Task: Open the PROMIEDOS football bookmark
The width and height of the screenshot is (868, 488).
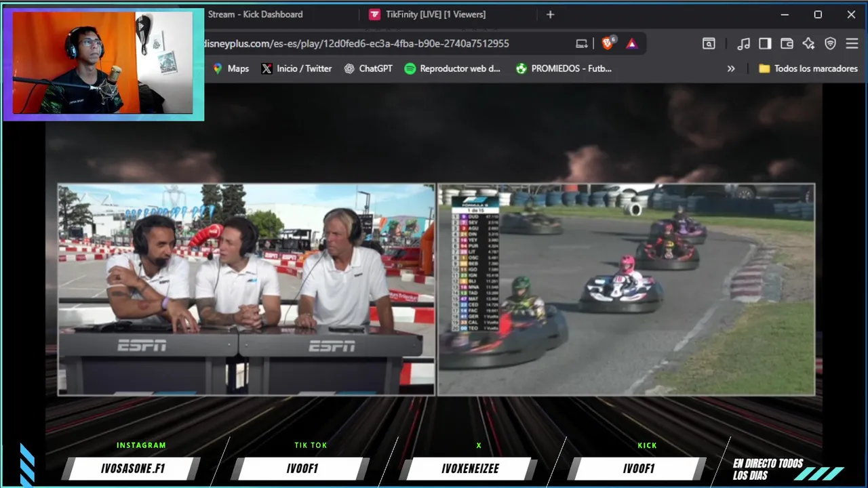Action: 564,68
